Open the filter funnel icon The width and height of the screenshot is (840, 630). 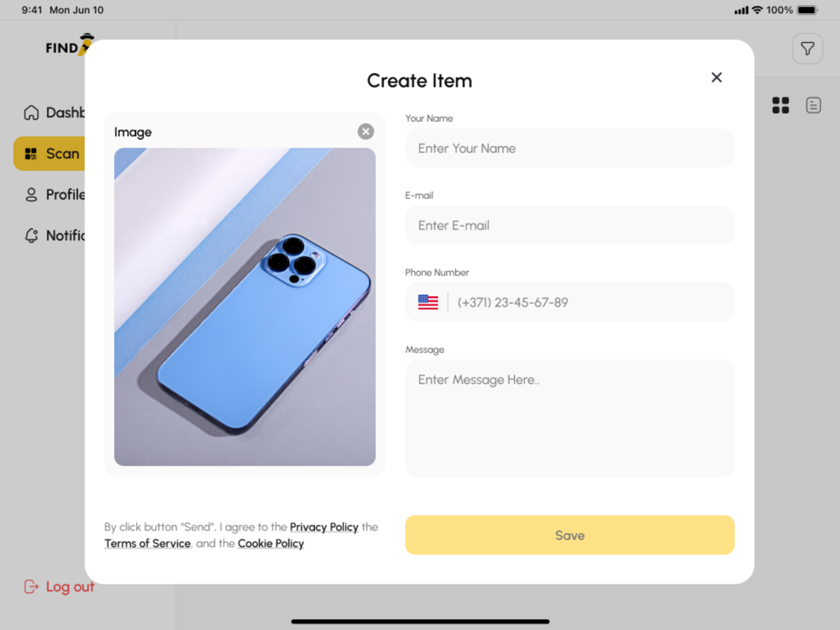(807, 49)
